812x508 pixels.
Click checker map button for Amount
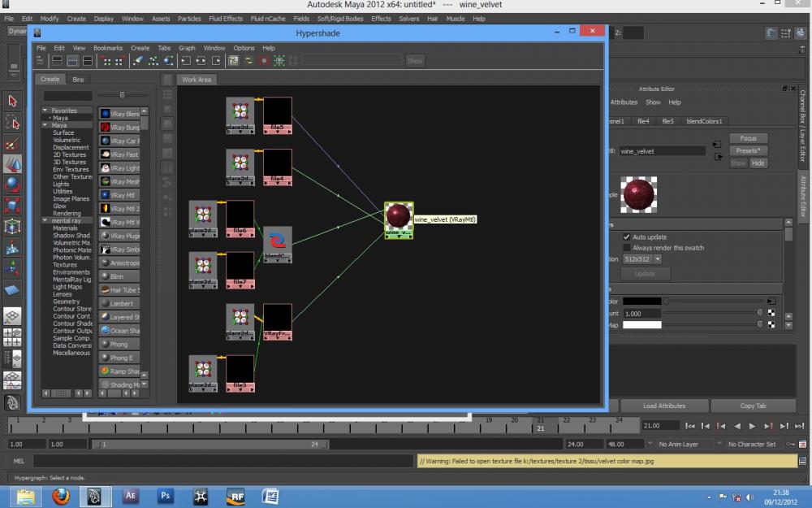[771, 313]
